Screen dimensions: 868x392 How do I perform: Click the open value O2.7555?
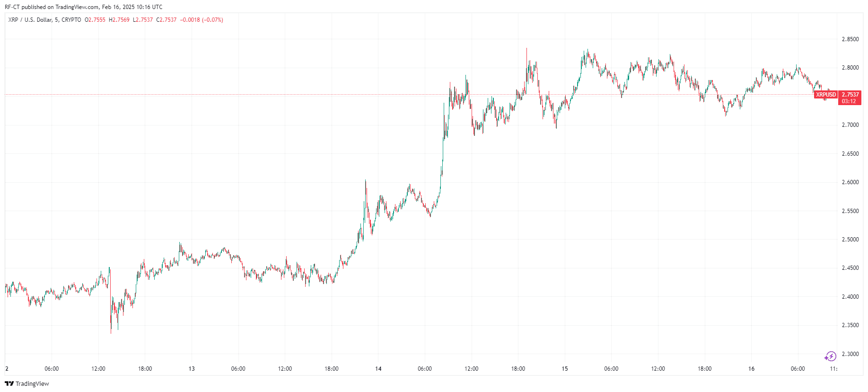coord(95,20)
